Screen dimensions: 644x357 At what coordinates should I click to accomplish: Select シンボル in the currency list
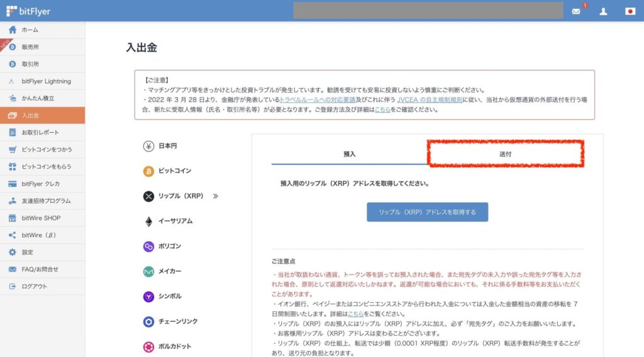click(x=170, y=297)
